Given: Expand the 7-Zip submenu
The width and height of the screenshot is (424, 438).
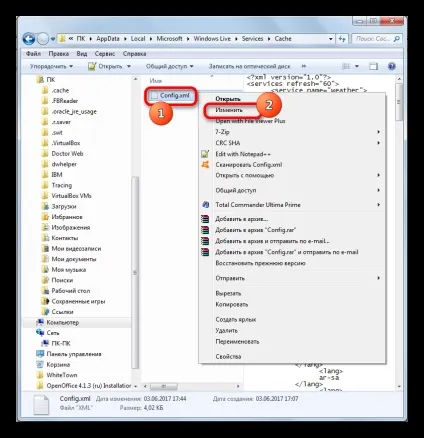Looking at the screenshot, I should click(379, 132).
